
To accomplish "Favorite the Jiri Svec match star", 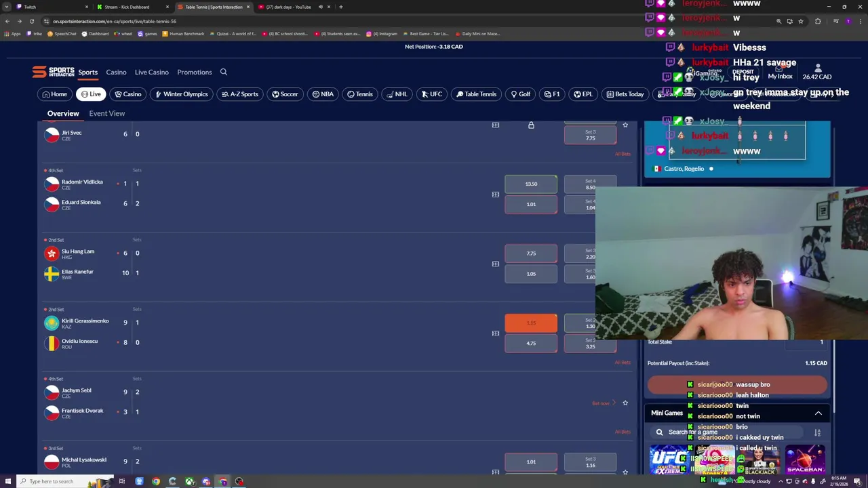I will tap(625, 125).
